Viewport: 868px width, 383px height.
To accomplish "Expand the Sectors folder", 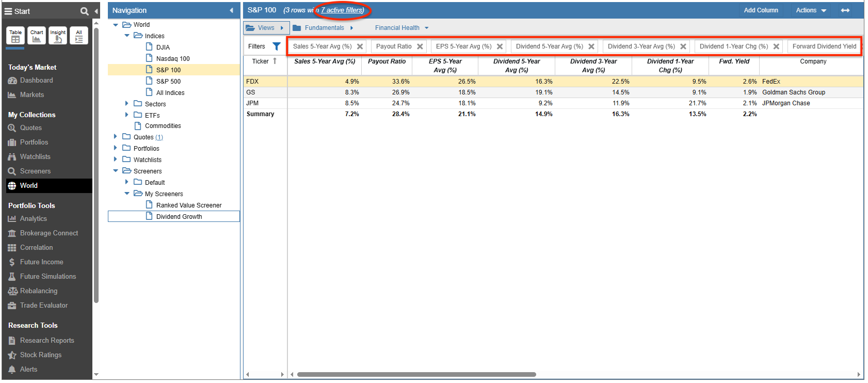I will [127, 104].
